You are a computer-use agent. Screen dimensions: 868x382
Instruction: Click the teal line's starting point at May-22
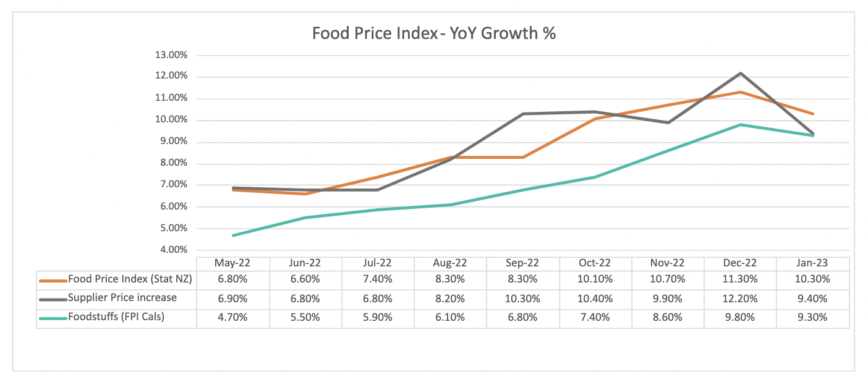pyautogui.click(x=233, y=236)
